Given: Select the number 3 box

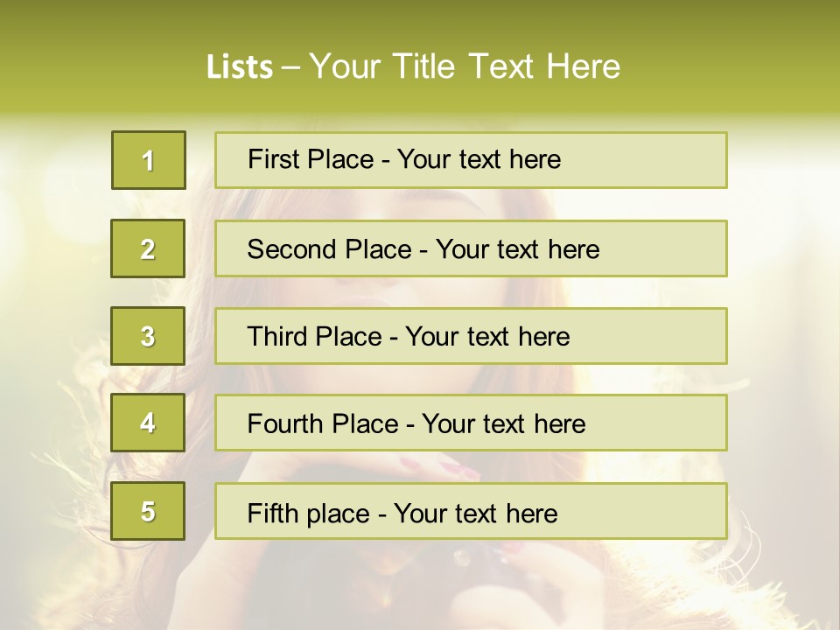Looking at the screenshot, I should (x=148, y=336).
